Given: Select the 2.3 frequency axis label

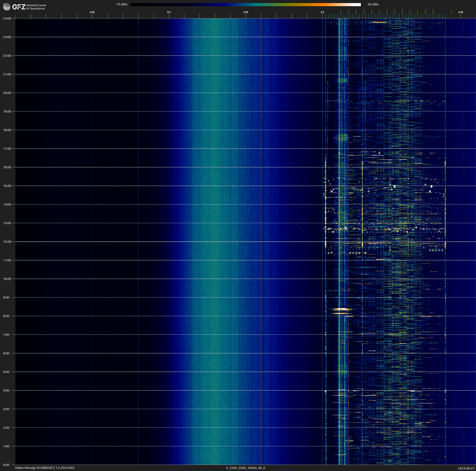Looking at the screenshot, I should (169, 12).
